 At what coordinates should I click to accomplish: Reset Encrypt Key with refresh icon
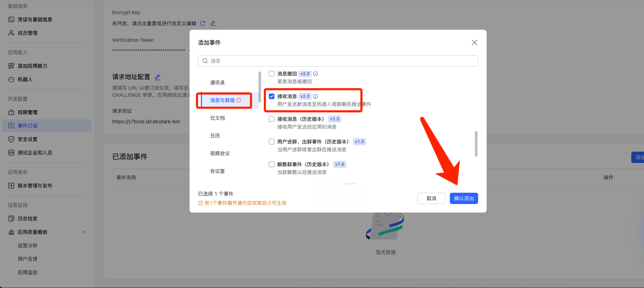(203, 23)
